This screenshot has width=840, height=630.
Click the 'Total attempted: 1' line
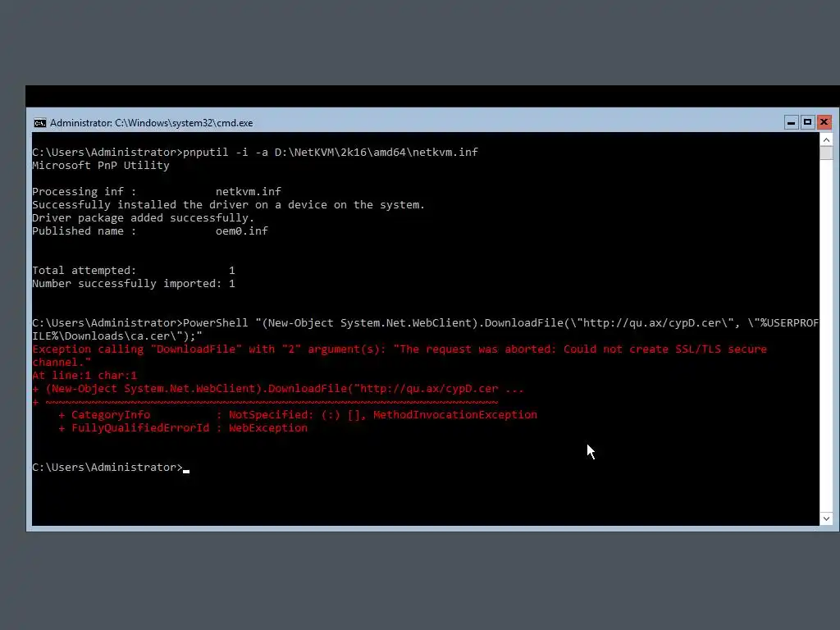coord(134,270)
